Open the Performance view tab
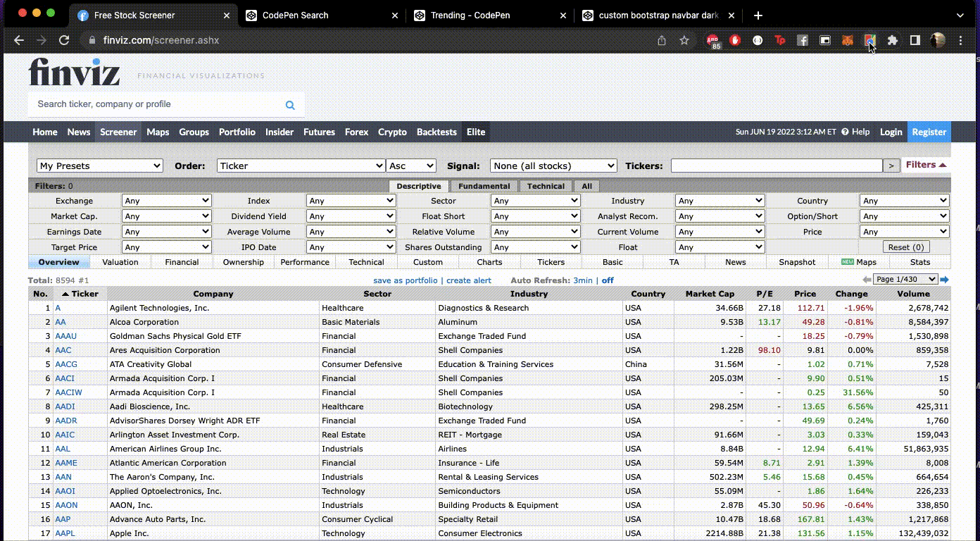This screenshot has width=980, height=541. coord(305,262)
